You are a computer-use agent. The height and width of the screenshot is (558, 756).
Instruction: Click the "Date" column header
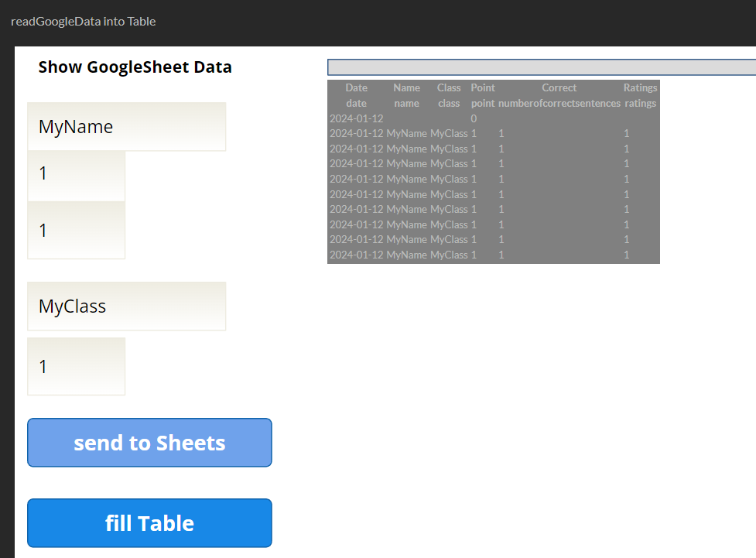[x=357, y=88]
